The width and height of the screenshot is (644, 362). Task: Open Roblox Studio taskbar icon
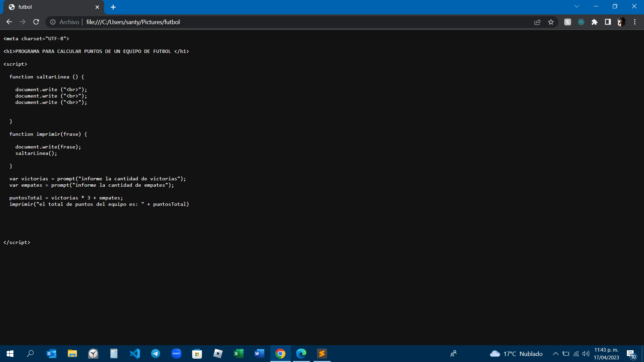(x=218, y=354)
